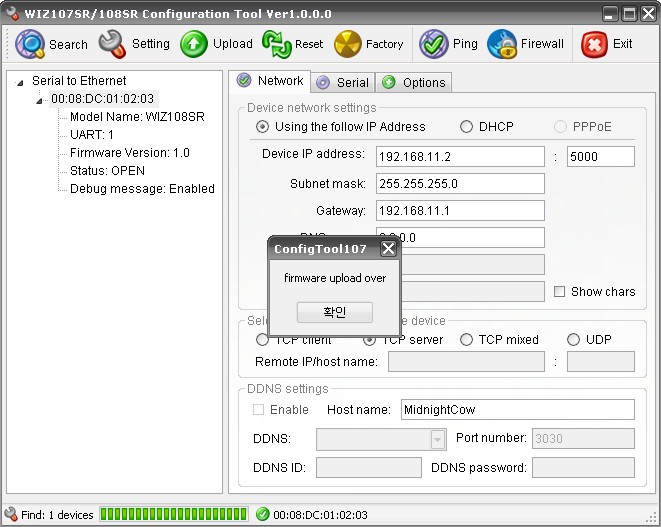The width and height of the screenshot is (661, 527).
Task: Switch to the Network tab
Action: [x=270, y=80]
